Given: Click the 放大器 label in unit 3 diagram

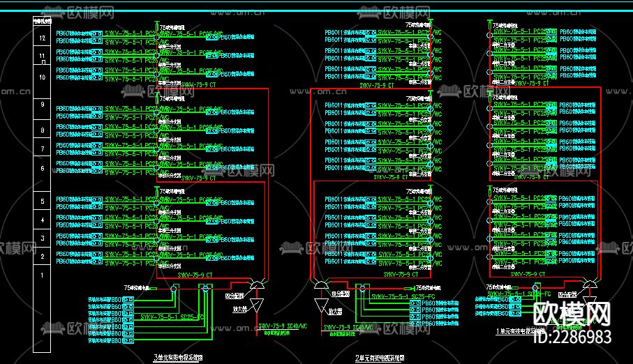Looking at the screenshot, I should (239, 309).
